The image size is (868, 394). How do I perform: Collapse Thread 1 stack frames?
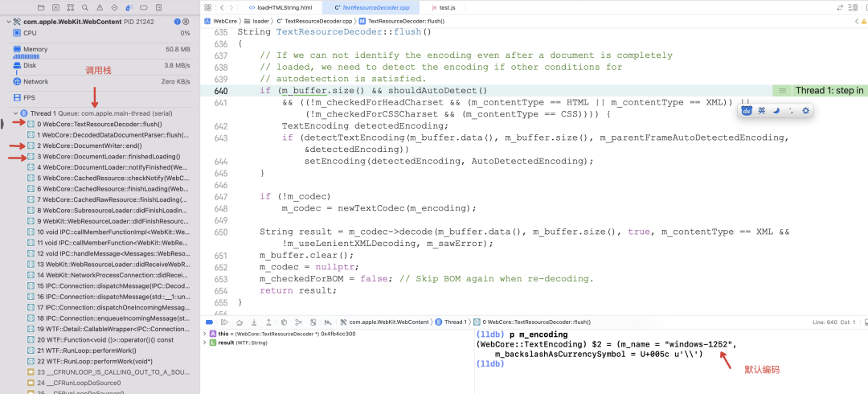pos(15,113)
